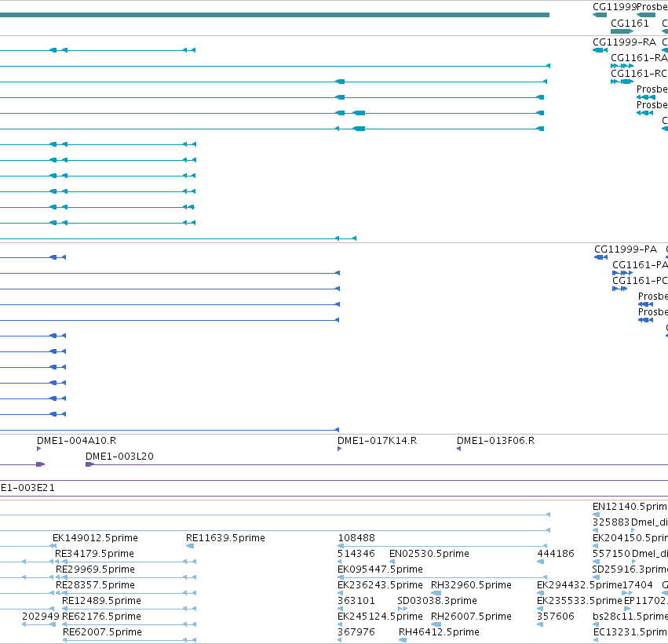Select the CG11999-RA transcript label

click(x=624, y=42)
